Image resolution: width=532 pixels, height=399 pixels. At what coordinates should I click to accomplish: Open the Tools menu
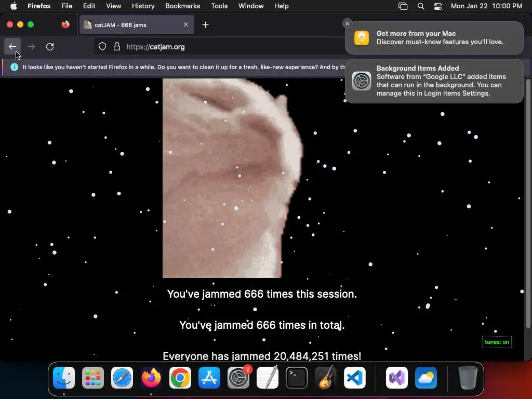[x=219, y=6]
